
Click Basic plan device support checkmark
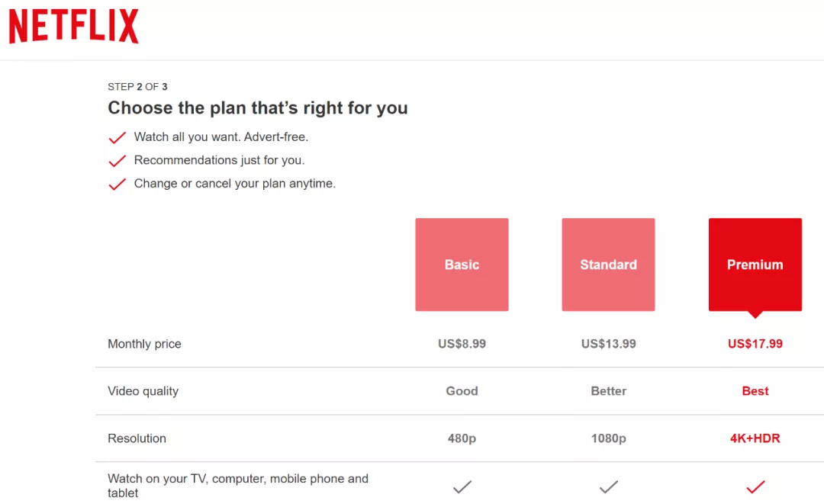pos(462,486)
